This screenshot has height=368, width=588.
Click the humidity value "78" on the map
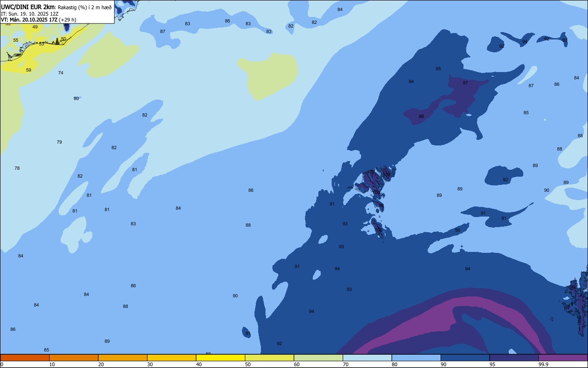[x=17, y=168]
